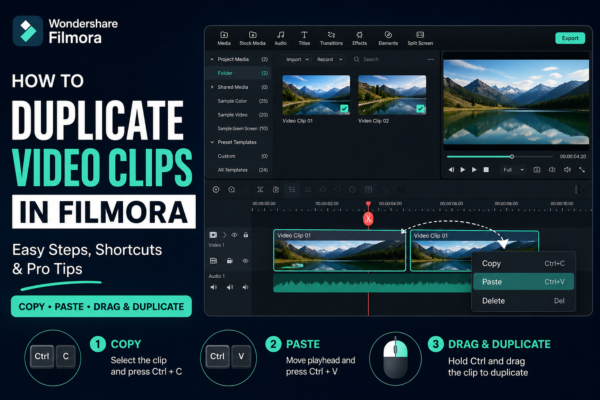Click the Wondershare Filmora logo
Screen dimensions: 600x400
pyautogui.click(x=28, y=31)
